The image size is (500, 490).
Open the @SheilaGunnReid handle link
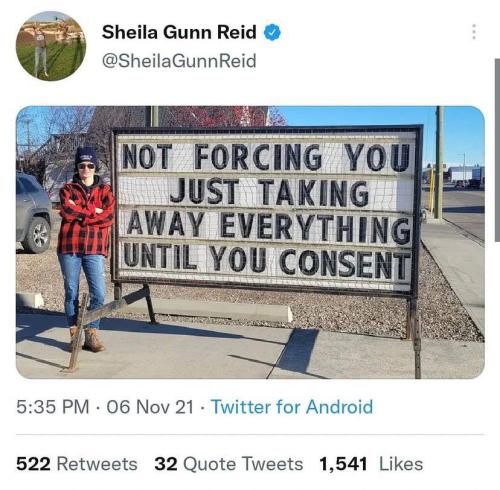pos(179,61)
